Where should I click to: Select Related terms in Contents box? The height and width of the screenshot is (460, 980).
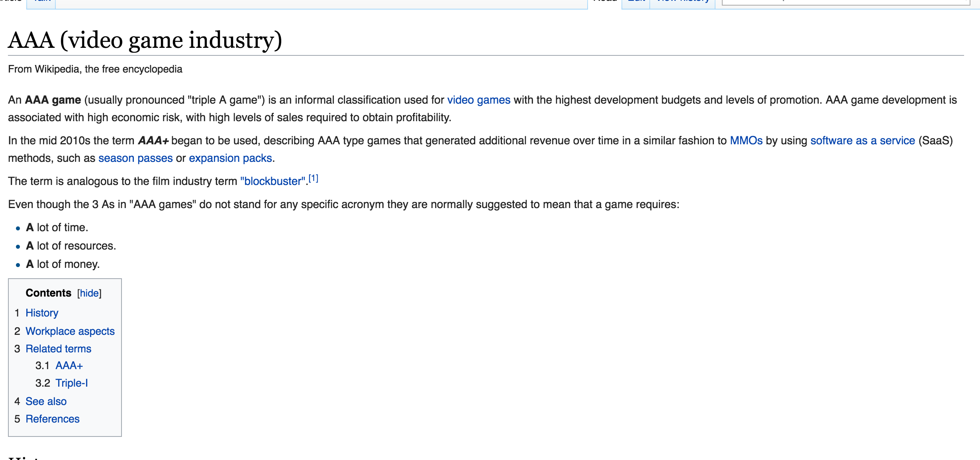pyautogui.click(x=58, y=349)
